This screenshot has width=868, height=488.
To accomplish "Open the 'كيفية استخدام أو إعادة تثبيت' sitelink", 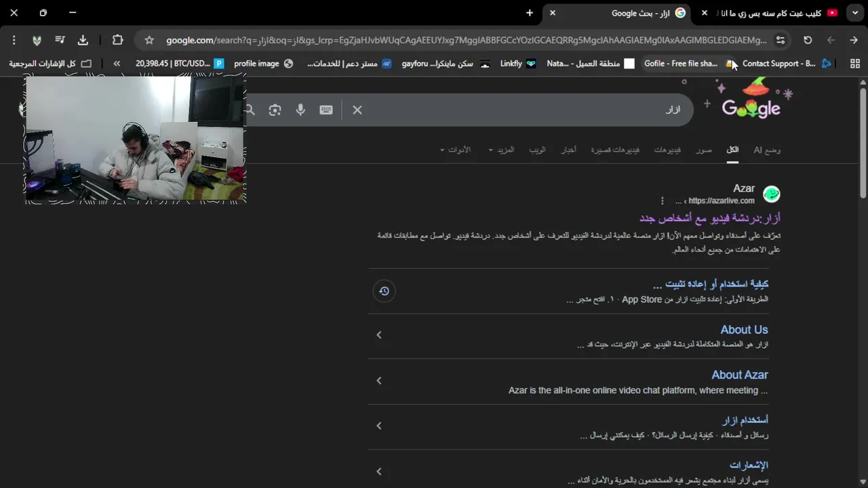I will click(x=710, y=284).
